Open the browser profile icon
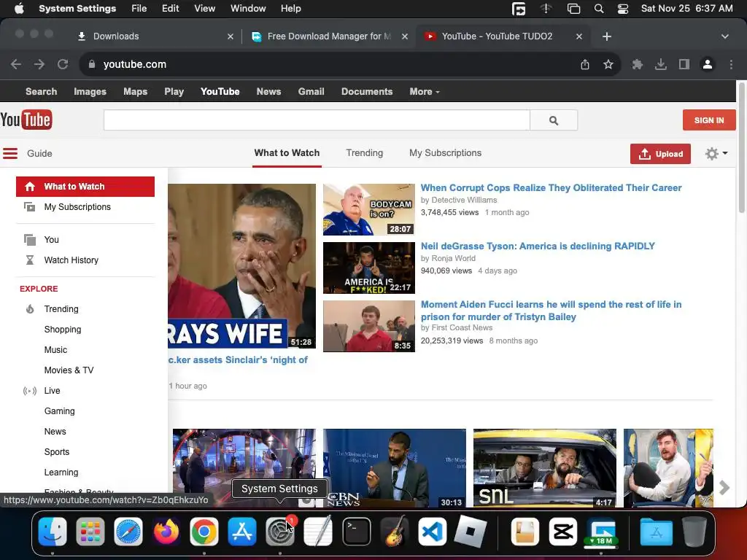Image resolution: width=747 pixels, height=560 pixels. point(708,64)
